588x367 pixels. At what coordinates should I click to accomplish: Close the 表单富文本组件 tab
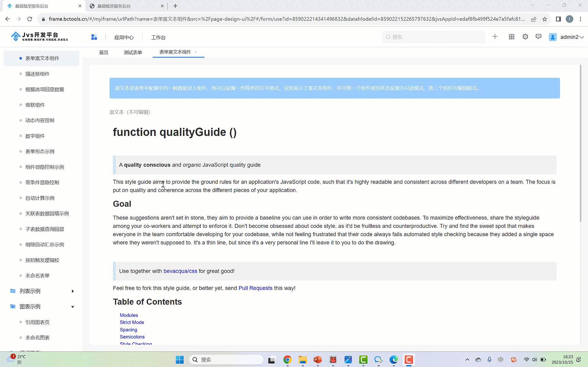[x=196, y=52]
